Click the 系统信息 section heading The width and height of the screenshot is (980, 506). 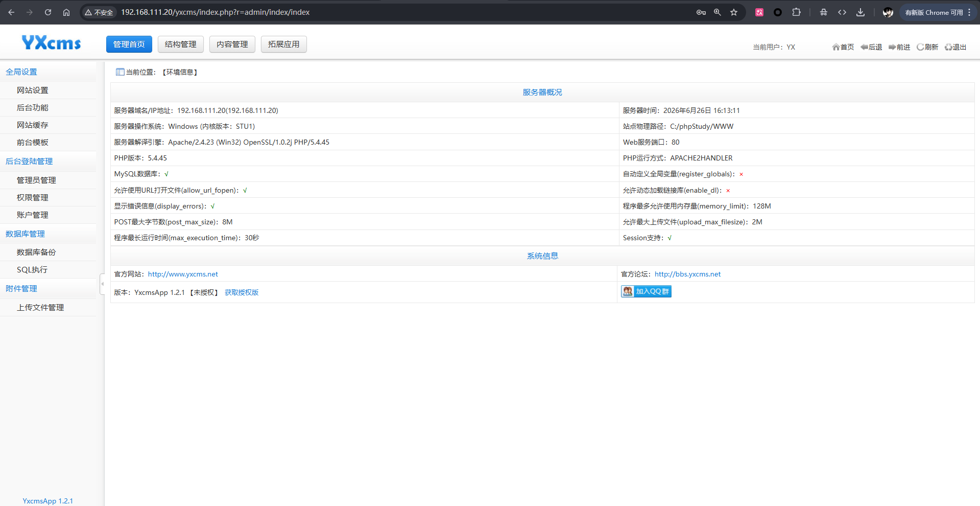542,256
